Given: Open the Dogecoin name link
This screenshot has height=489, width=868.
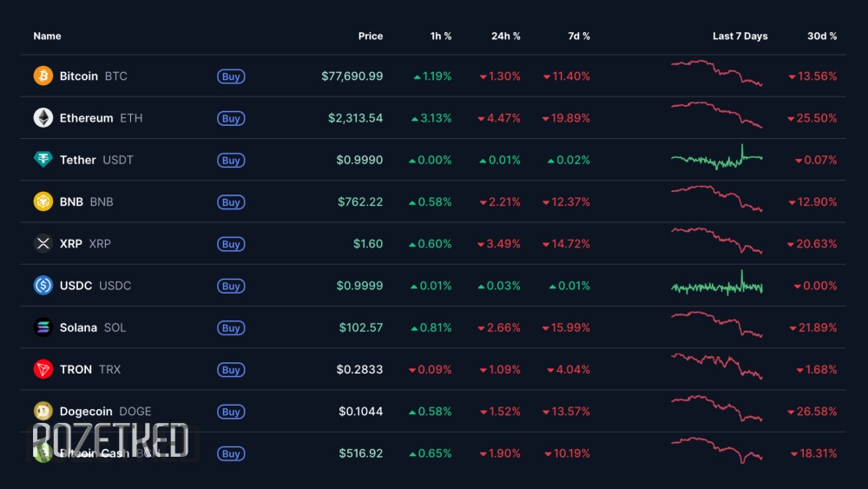Looking at the screenshot, I should point(87,412).
